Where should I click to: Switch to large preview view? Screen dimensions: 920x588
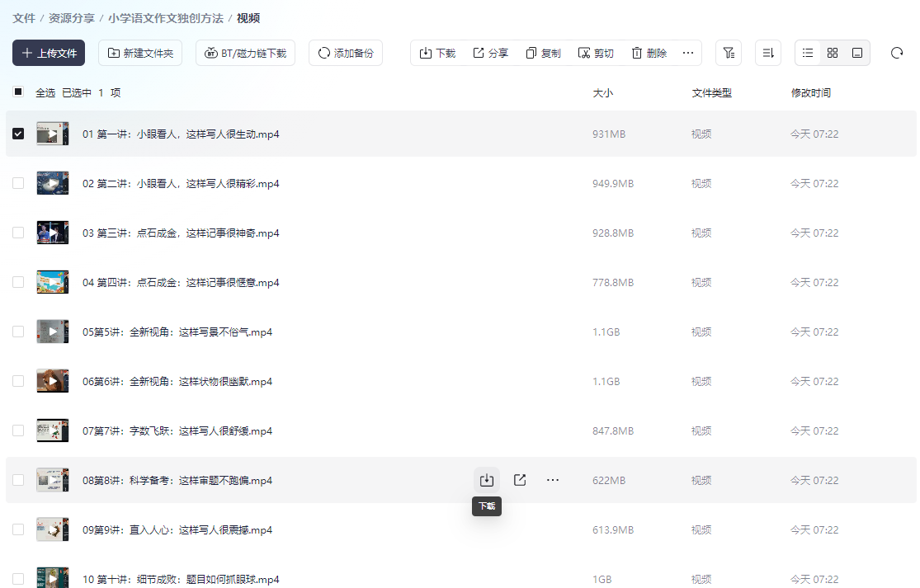click(x=857, y=53)
